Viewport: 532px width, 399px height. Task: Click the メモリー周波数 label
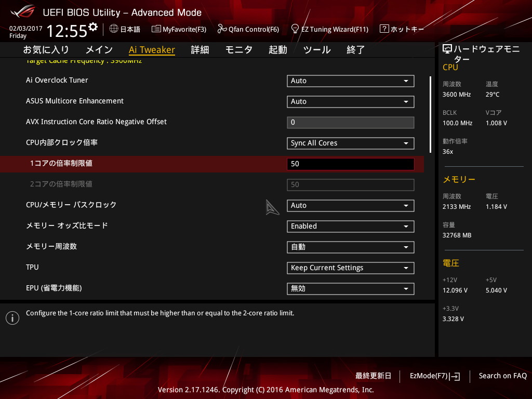click(x=51, y=246)
